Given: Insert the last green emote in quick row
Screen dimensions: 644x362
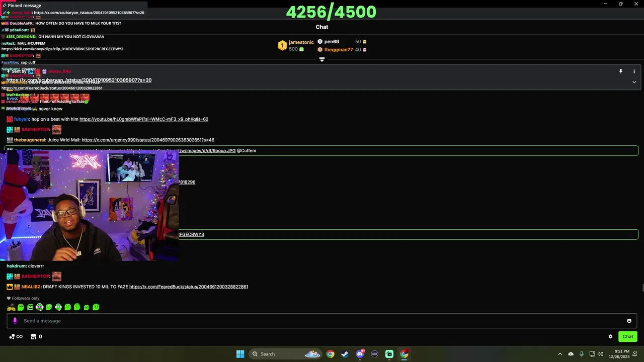Looking at the screenshot, I should pyautogui.click(x=96, y=307).
